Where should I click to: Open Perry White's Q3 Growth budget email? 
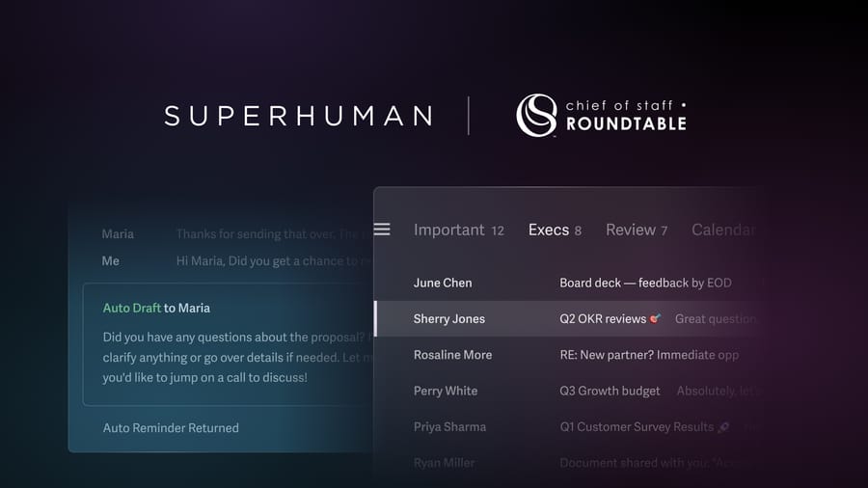point(566,391)
